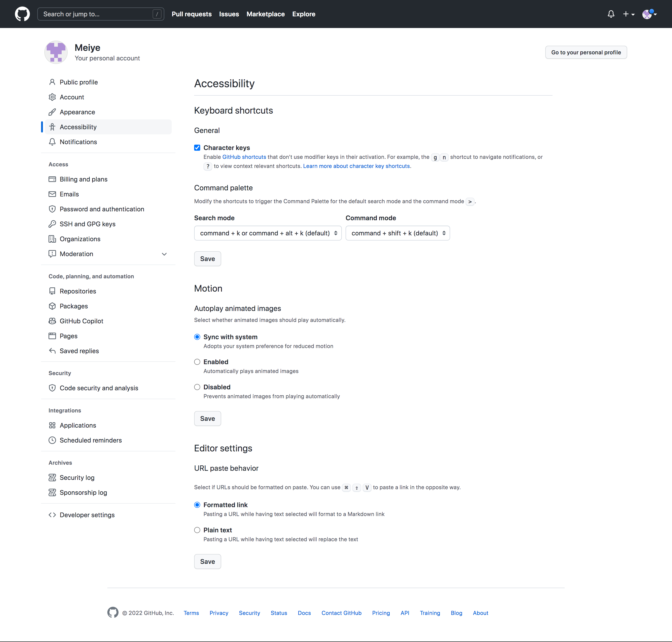Open Issues in top navigation

click(x=229, y=14)
